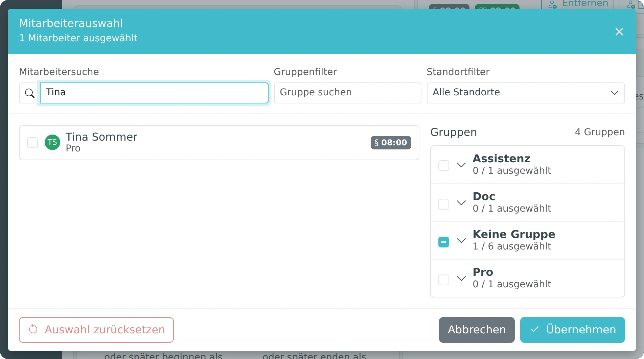Image resolution: width=644 pixels, height=359 pixels.
Task: Click the Entfernen button behind the dialog
Action: (578, 4)
